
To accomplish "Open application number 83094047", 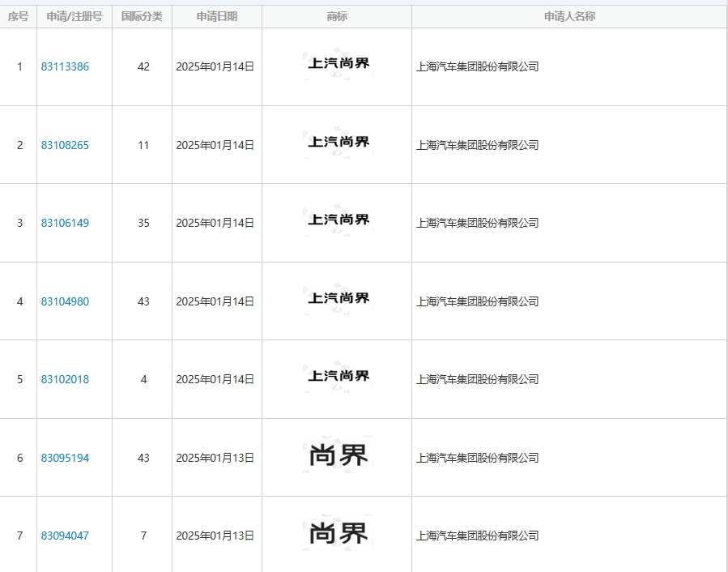I will (65, 536).
